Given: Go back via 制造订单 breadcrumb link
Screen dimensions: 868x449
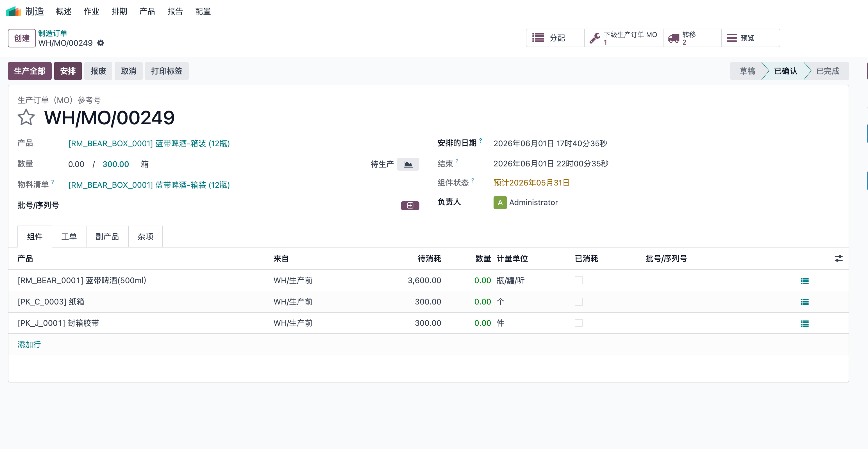Looking at the screenshot, I should coord(53,33).
